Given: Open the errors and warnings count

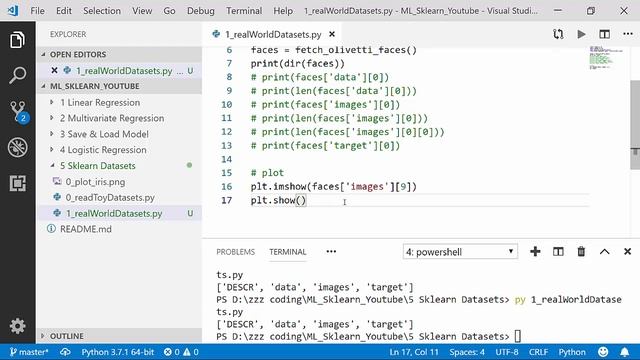Looking at the screenshot, I should coord(181,352).
